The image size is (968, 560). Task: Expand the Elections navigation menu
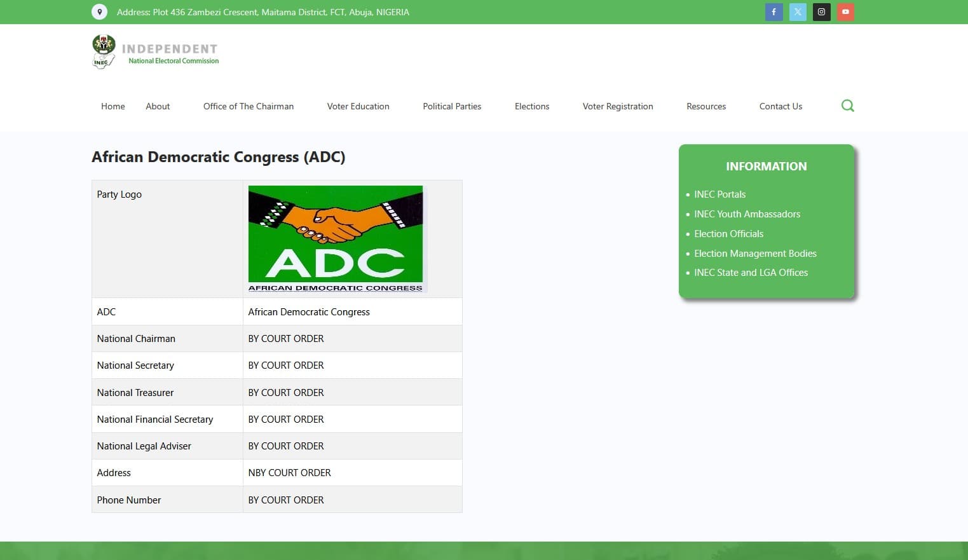(531, 106)
